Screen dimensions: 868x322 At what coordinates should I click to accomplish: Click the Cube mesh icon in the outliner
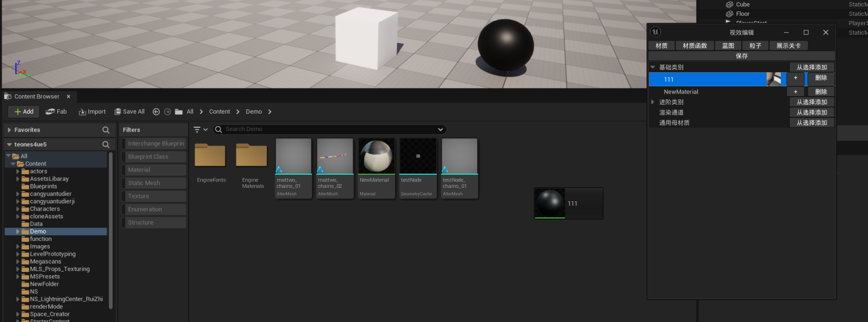click(x=729, y=5)
